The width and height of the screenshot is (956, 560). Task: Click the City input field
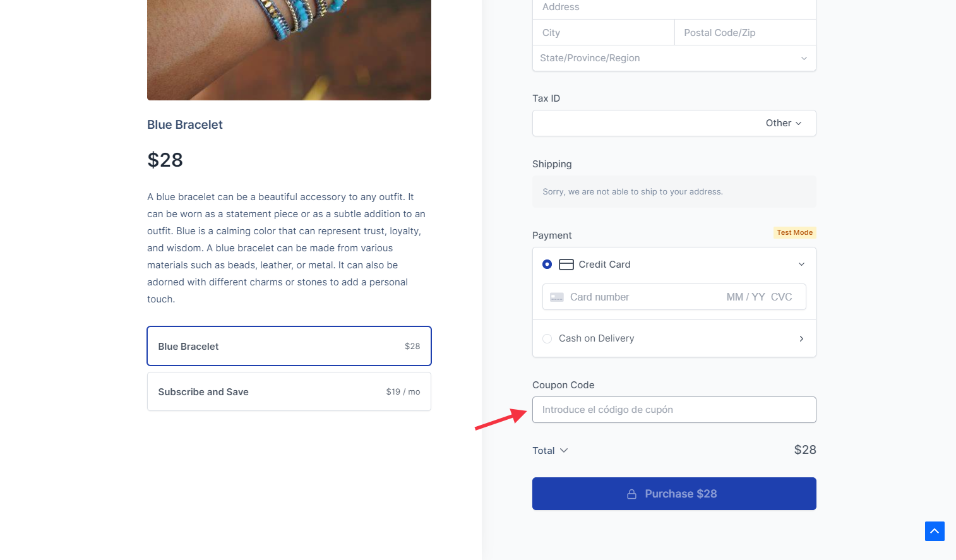click(x=603, y=33)
